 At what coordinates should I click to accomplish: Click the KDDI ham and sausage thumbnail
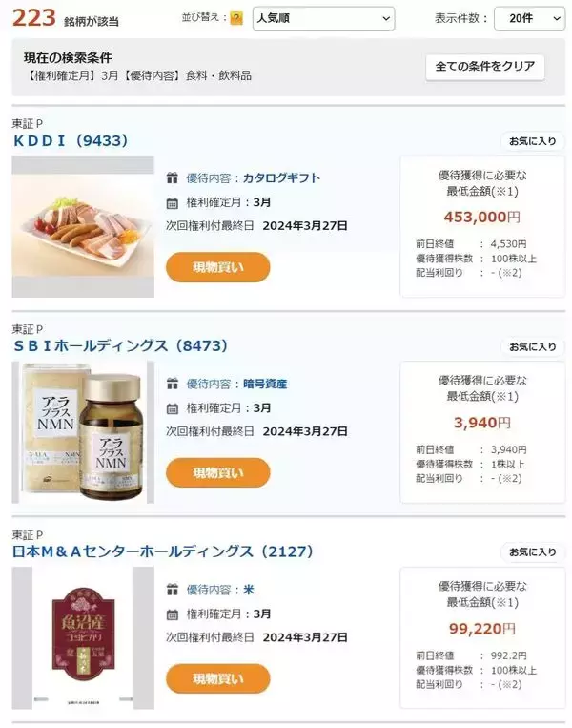click(83, 226)
